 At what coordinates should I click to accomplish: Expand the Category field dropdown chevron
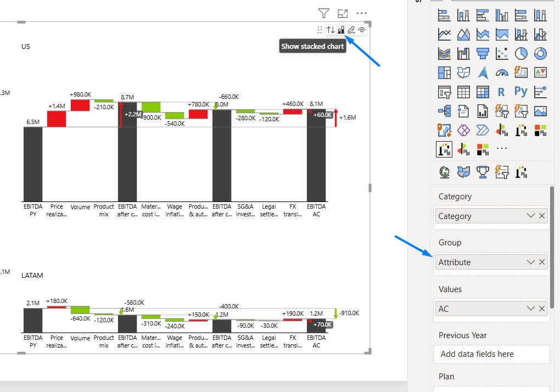[531, 216]
